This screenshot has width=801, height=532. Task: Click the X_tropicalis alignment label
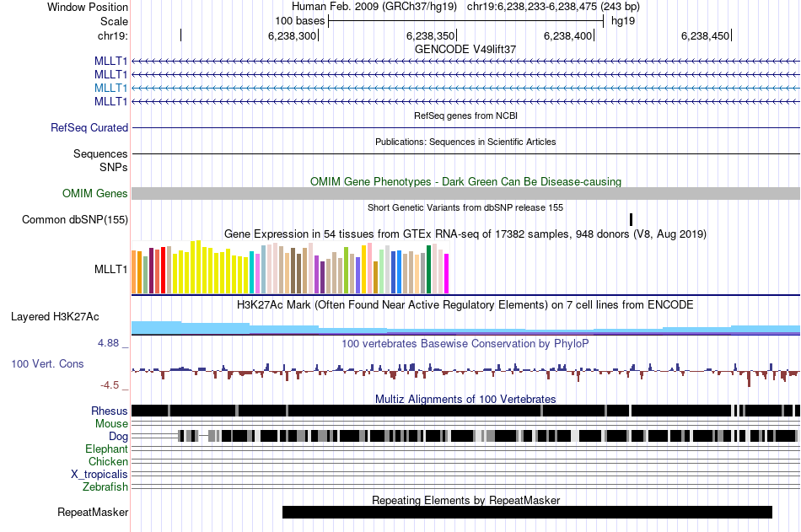[99, 475]
